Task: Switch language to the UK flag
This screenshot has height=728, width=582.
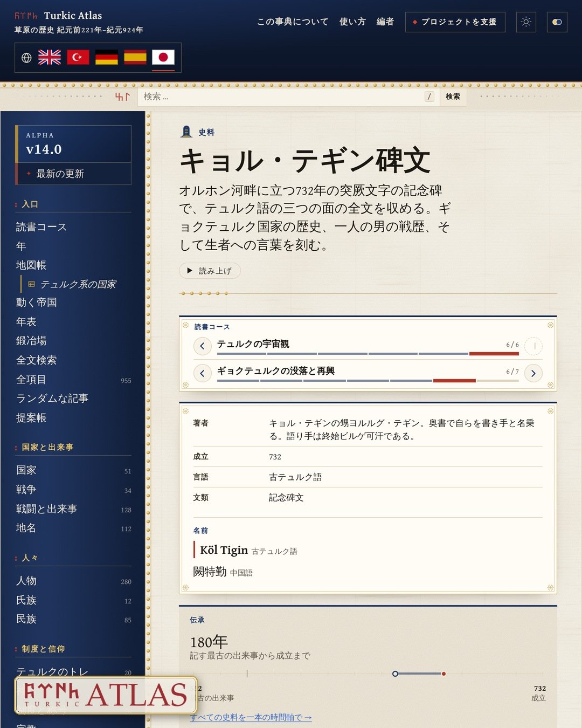Action: (x=50, y=57)
